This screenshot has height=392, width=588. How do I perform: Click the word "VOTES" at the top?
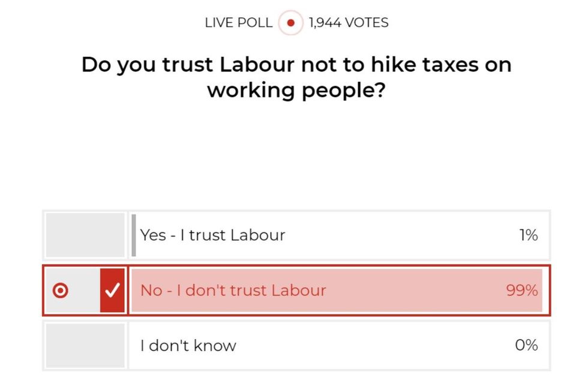[367, 23]
